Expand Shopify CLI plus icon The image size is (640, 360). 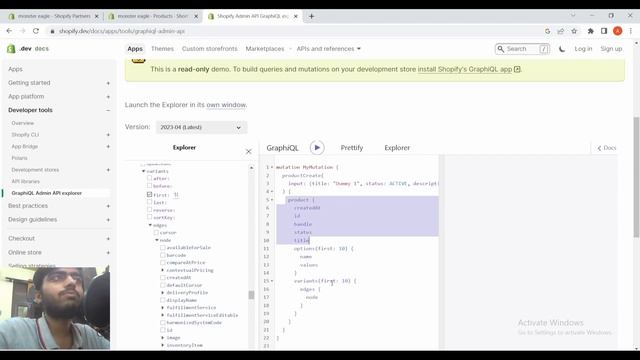pyautogui.click(x=108, y=135)
